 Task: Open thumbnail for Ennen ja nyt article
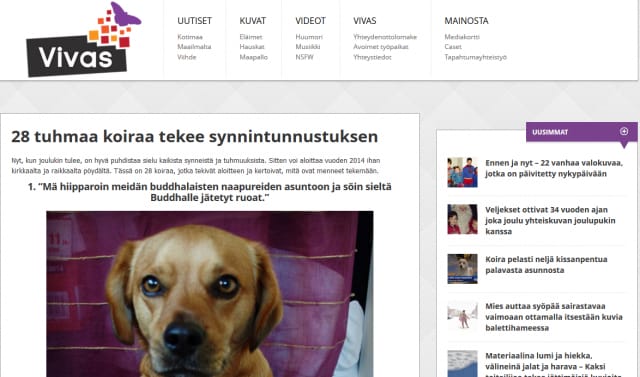click(462, 172)
